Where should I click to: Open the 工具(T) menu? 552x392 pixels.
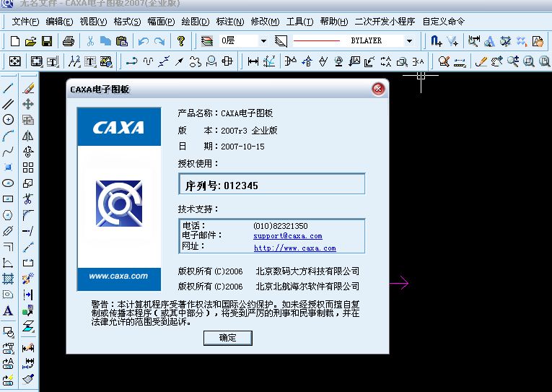(x=299, y=22)
